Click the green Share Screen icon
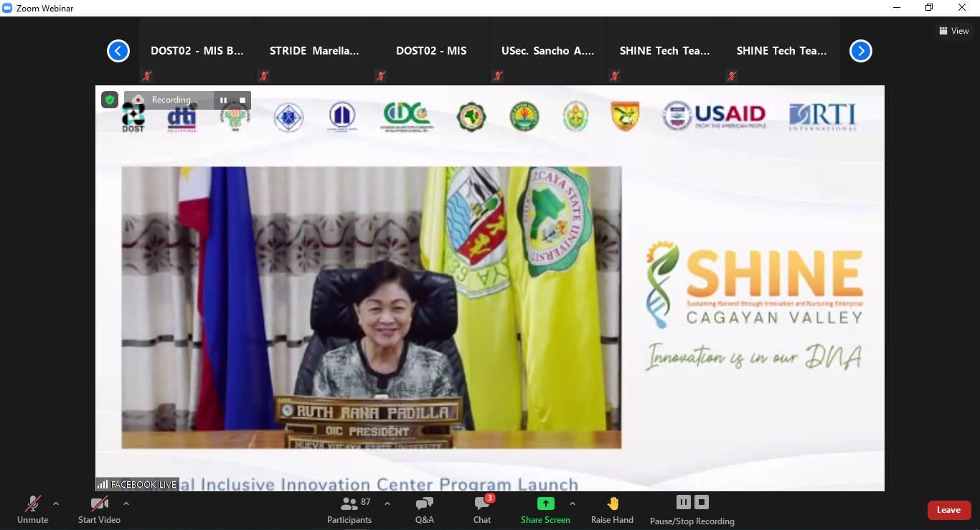 [x=545, y=503]
